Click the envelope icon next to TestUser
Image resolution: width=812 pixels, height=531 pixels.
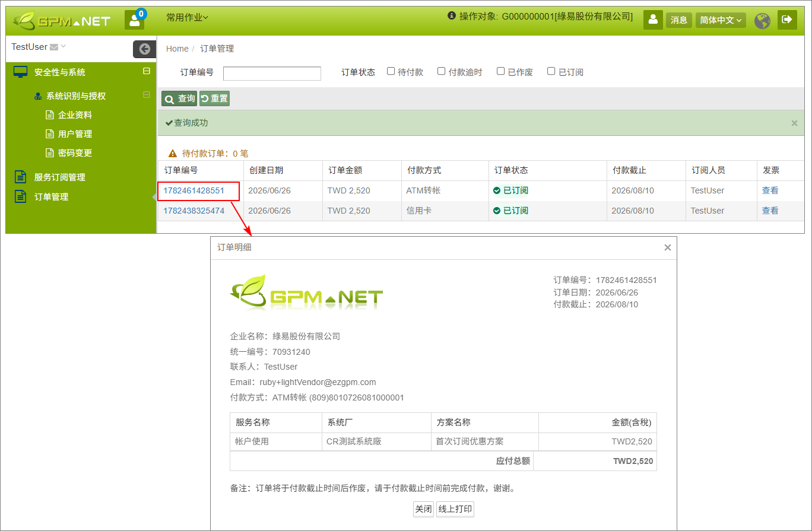pos(54,47)
